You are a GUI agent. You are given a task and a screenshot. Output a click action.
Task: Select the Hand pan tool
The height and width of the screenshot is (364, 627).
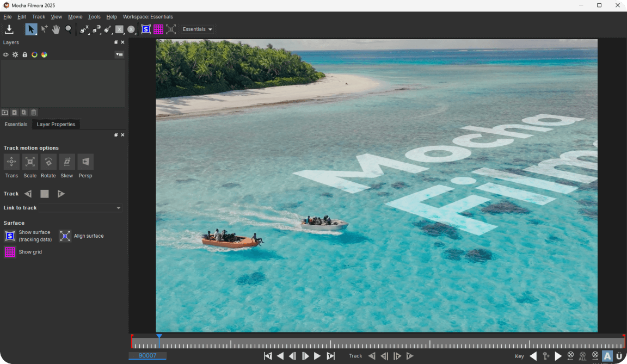(x=56, y=29)
